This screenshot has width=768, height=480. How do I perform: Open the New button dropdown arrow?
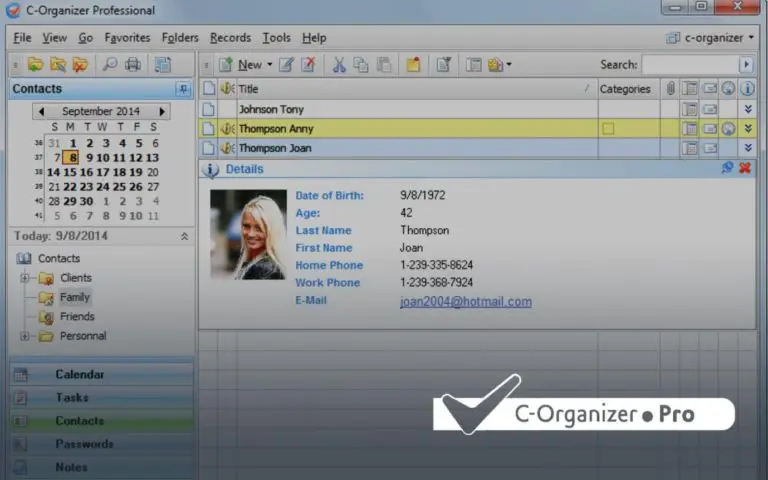tap(269, 65)
